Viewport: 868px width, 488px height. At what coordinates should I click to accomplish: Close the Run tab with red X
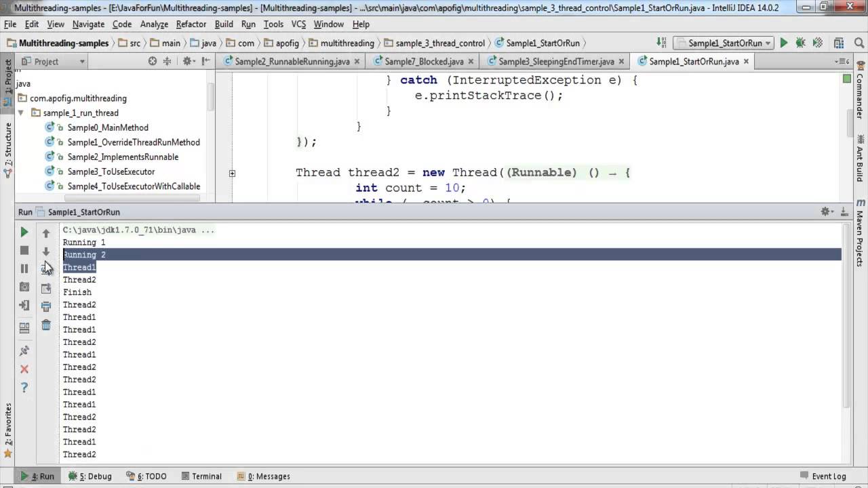(x=24, y=369)
